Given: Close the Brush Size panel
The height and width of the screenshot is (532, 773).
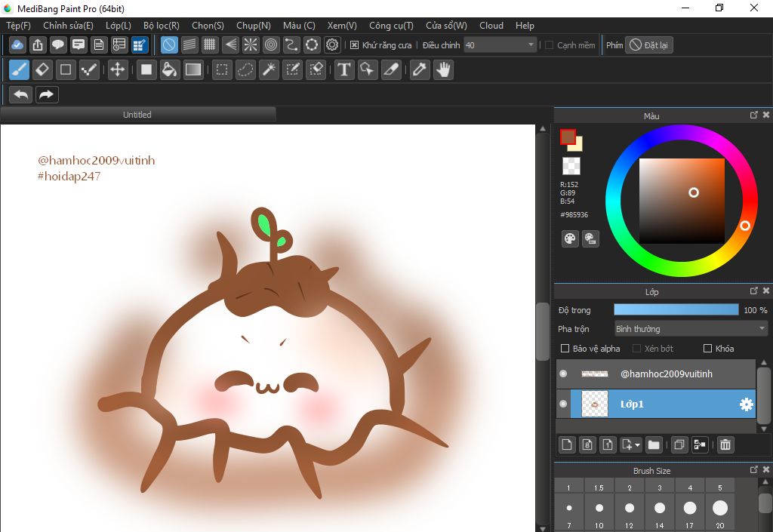Looking at the screenshot, I should click(765, 469).
